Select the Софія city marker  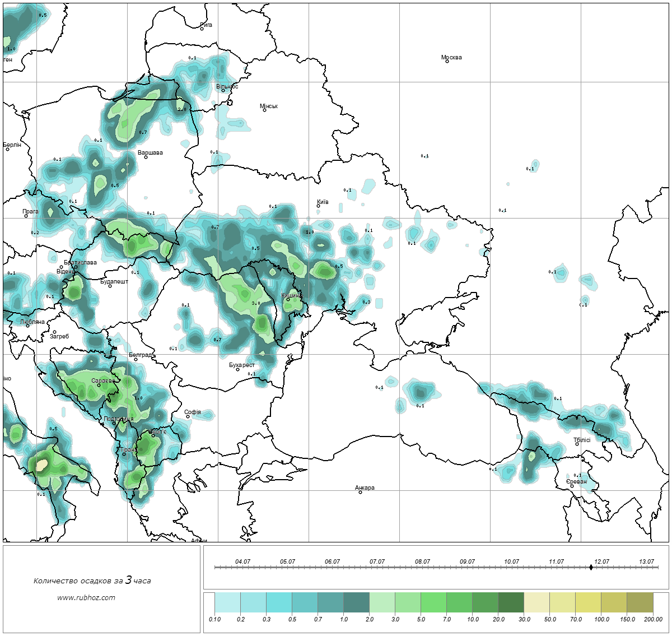188,416
